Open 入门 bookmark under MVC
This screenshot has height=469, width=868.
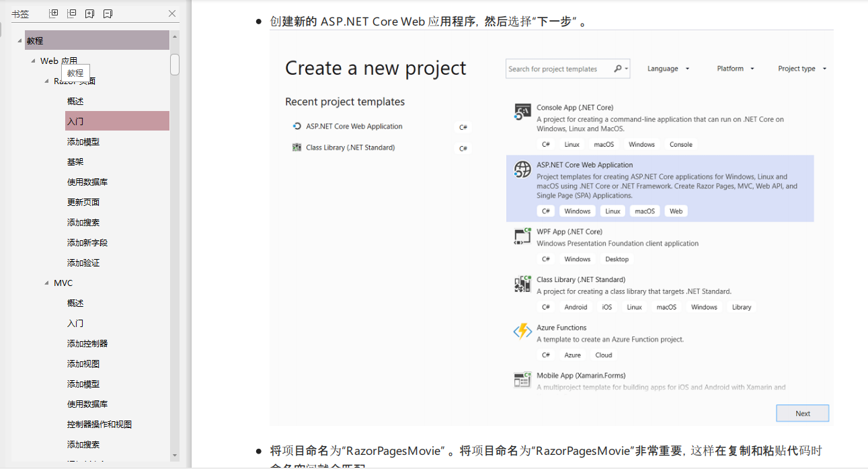tap(75, 323)
